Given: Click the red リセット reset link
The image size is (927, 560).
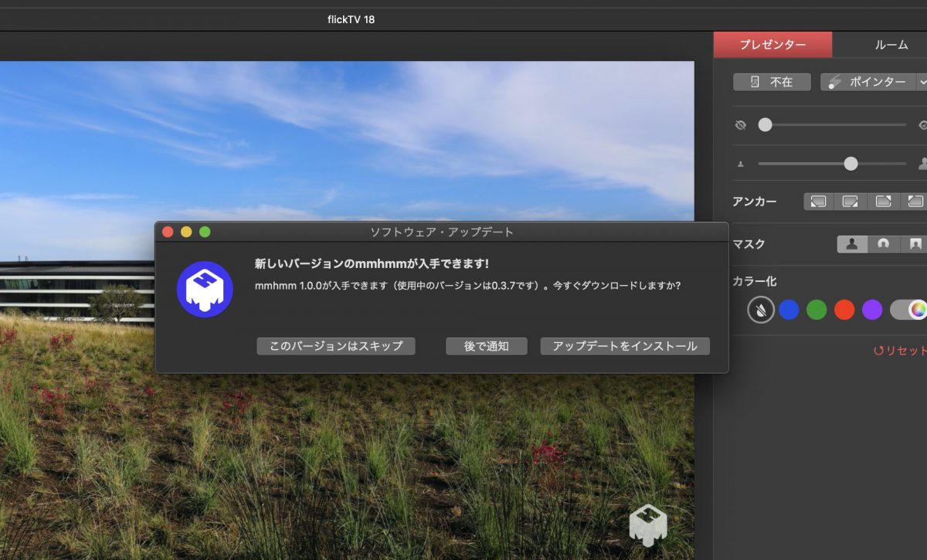Looking at the screenshot, I should [900, 351].
